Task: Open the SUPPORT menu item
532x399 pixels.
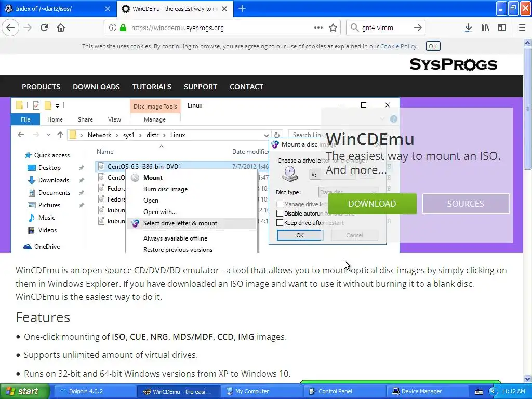Action: [x=200, y=87]
